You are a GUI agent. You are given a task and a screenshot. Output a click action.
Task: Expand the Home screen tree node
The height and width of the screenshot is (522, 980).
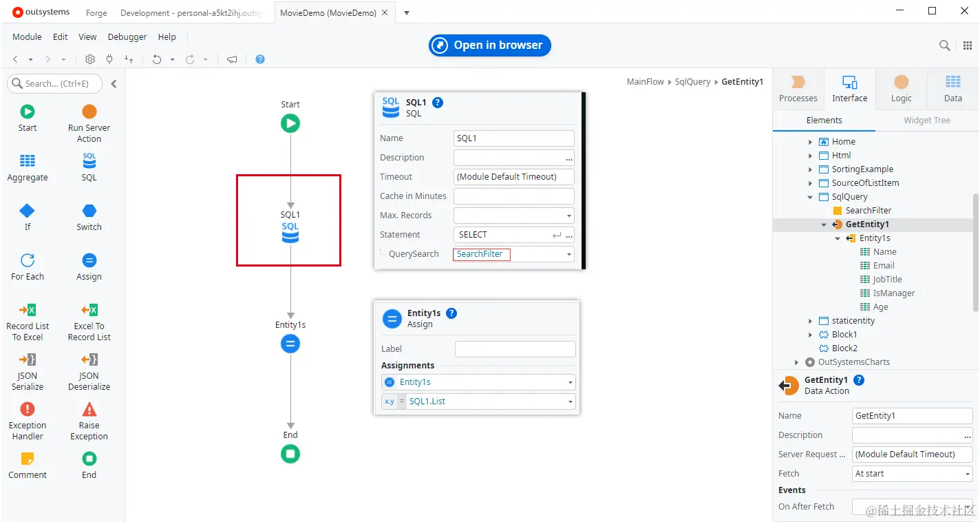(x=811, y=142)
